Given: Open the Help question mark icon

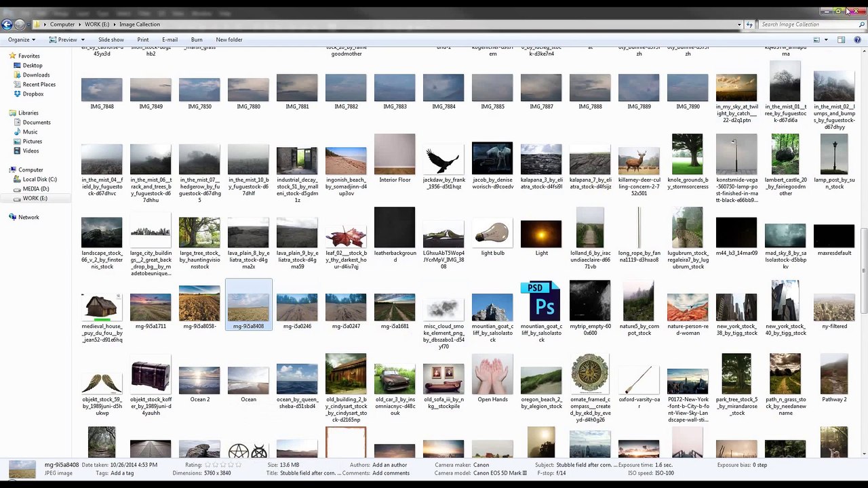Looking at the screenshot, I should [858, 40].
